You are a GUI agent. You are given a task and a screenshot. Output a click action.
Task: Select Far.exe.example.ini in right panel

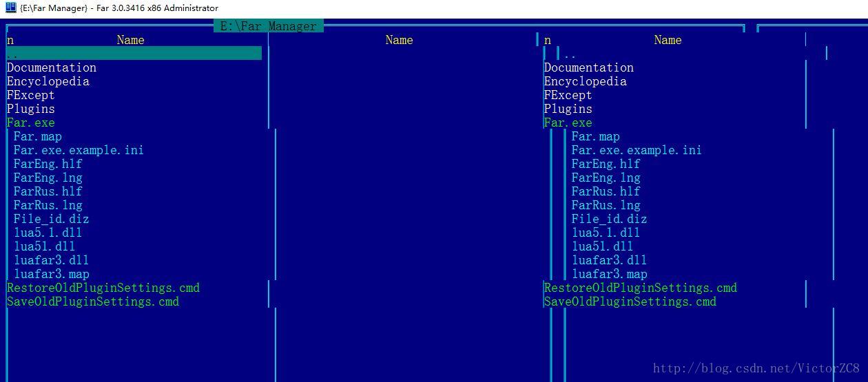(637, 150)
